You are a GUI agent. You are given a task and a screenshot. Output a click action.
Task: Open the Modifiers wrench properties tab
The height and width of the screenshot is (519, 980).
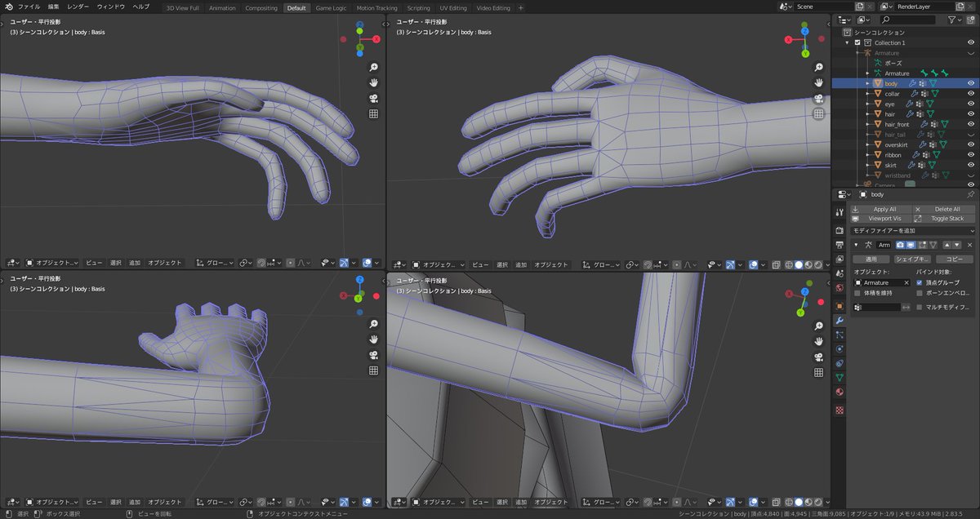840,321
